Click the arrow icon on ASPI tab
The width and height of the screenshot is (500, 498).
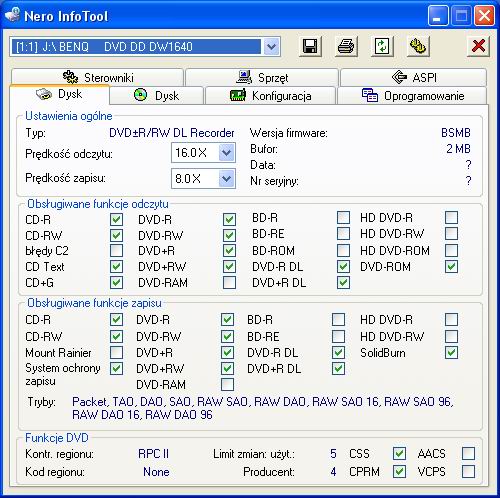(399, 77)
